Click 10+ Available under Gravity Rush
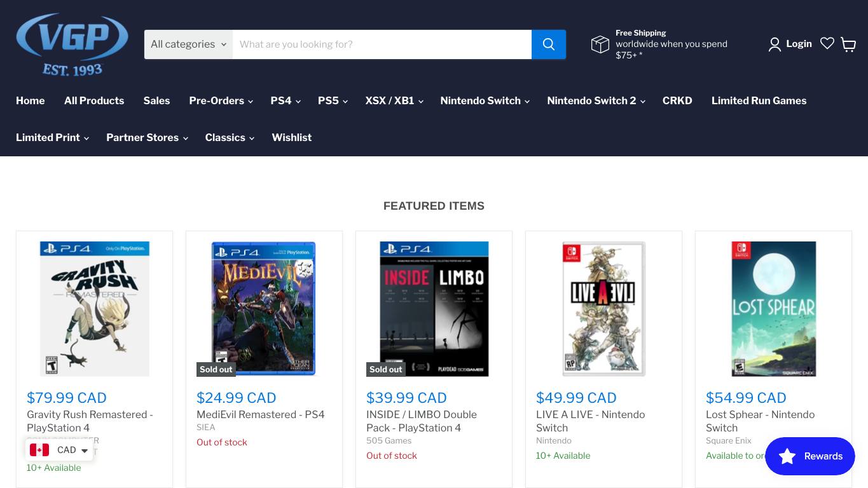 coord(53,468)
